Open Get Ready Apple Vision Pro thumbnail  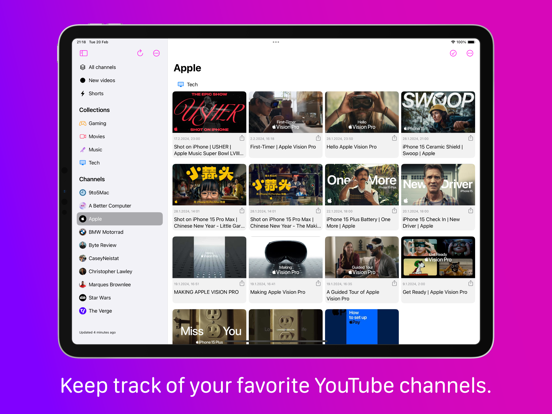[x=438, y=257]
